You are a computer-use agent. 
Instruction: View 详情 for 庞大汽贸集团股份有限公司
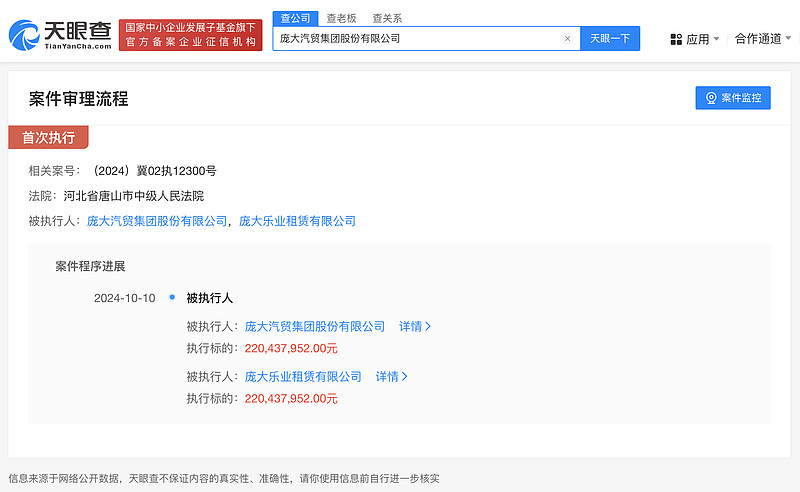point(415,327)
